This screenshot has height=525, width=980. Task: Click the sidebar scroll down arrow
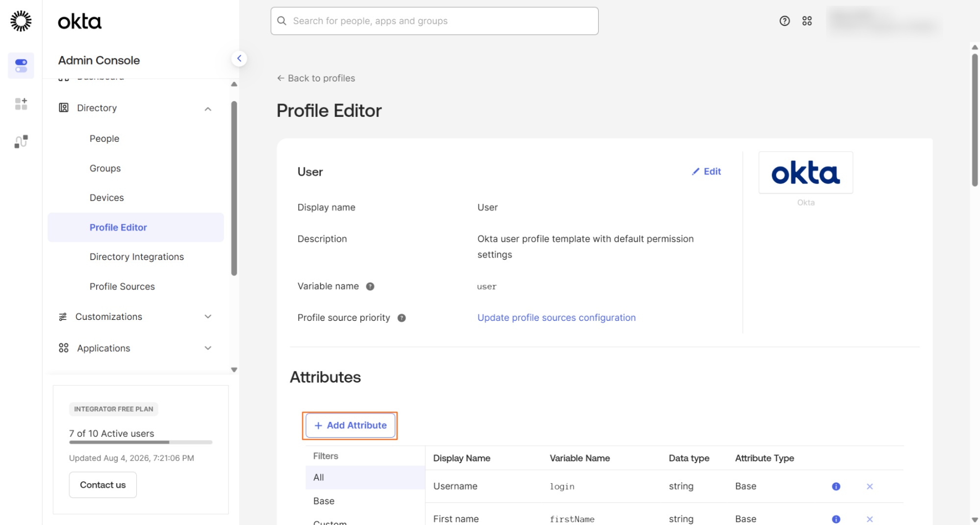234,370
